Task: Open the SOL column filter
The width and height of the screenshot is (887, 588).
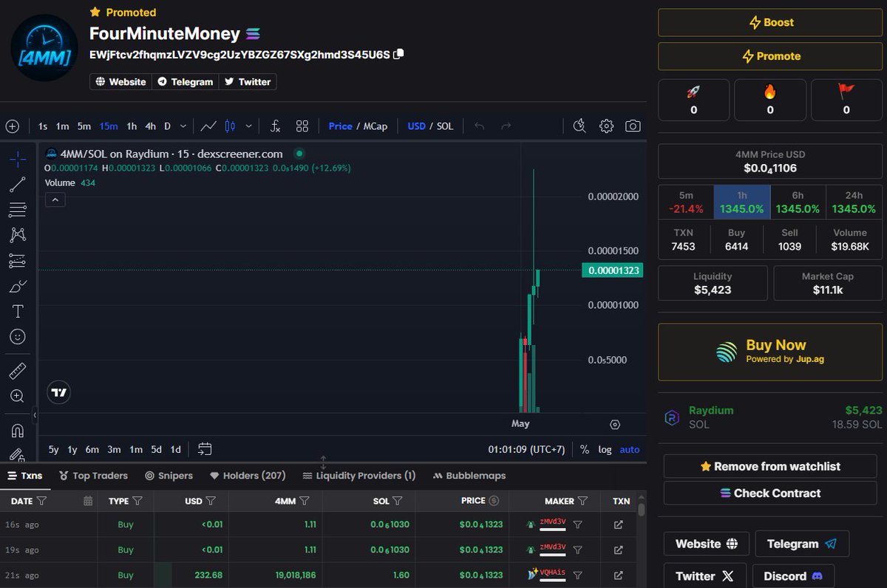Action: tap(398, 501)
